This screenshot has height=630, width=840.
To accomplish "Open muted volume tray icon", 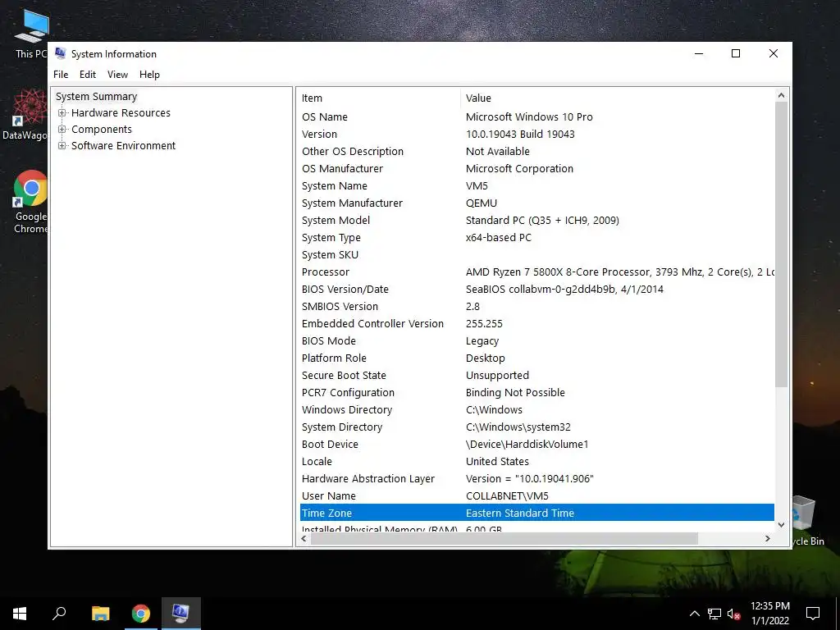I will tap(734, 614).
